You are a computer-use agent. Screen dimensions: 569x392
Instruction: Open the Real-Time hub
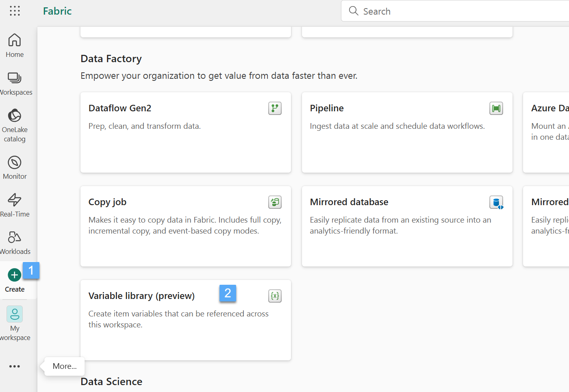pyautogui.click(x=15, y=205)
